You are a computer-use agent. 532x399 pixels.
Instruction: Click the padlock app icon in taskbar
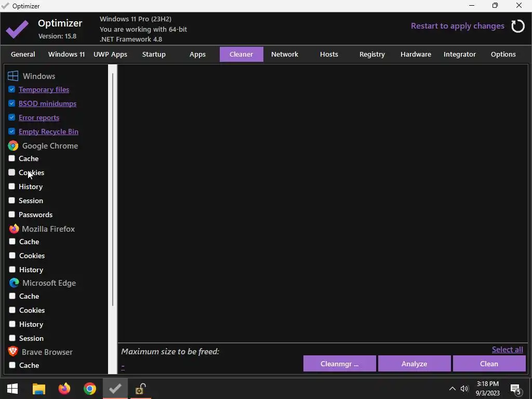pos(140,389)
